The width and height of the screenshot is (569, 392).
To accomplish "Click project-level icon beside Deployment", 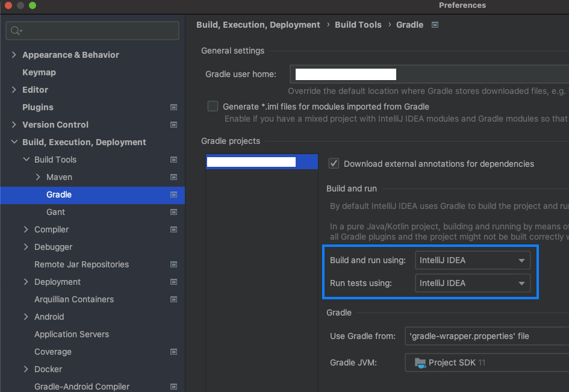I will coord(174,282).
